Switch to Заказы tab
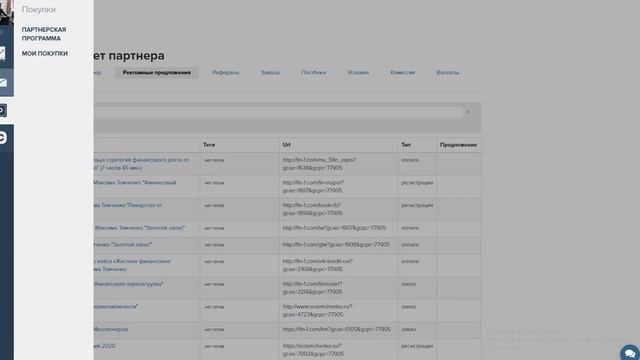 pos(270,72)
